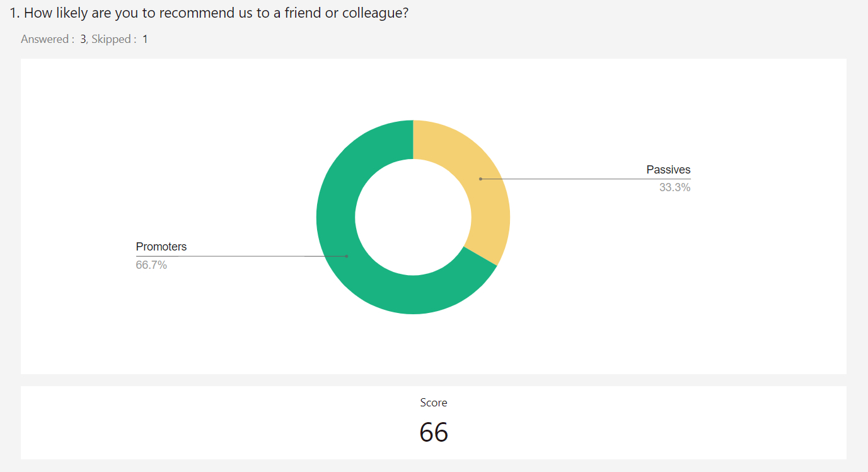Click the Passives leader line
Screen dimensions: 868x472
pos(586,179)
